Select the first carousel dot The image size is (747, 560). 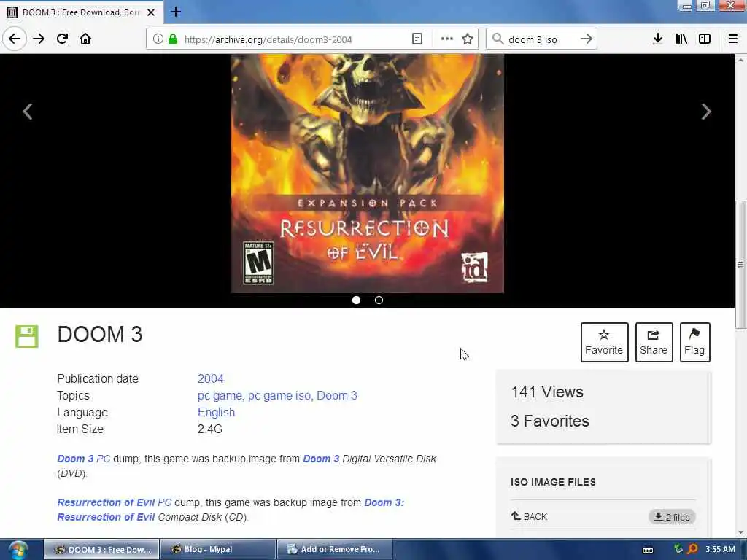[x=356, y=300]
